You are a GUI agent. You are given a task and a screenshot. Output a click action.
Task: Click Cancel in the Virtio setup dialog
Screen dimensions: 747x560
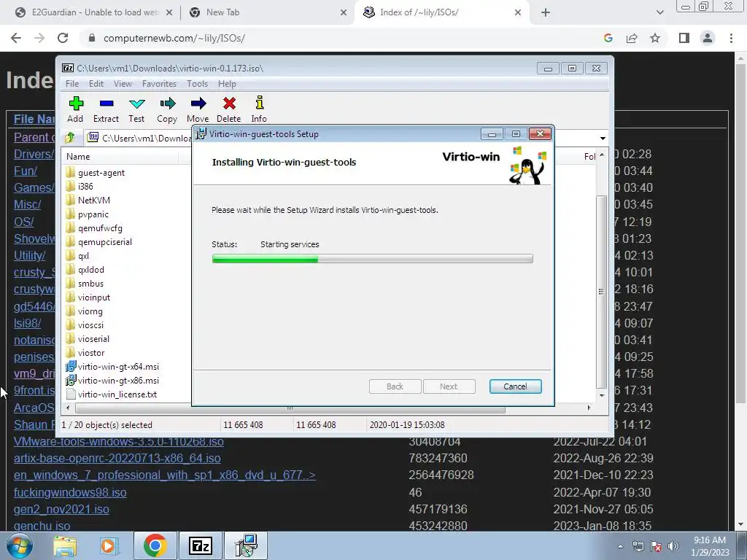[516, 386]
